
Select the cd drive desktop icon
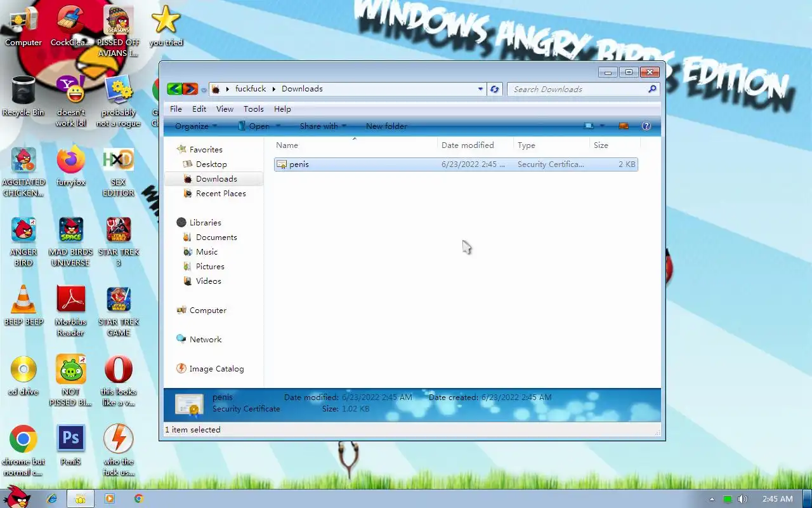click(x=23, y=376)
